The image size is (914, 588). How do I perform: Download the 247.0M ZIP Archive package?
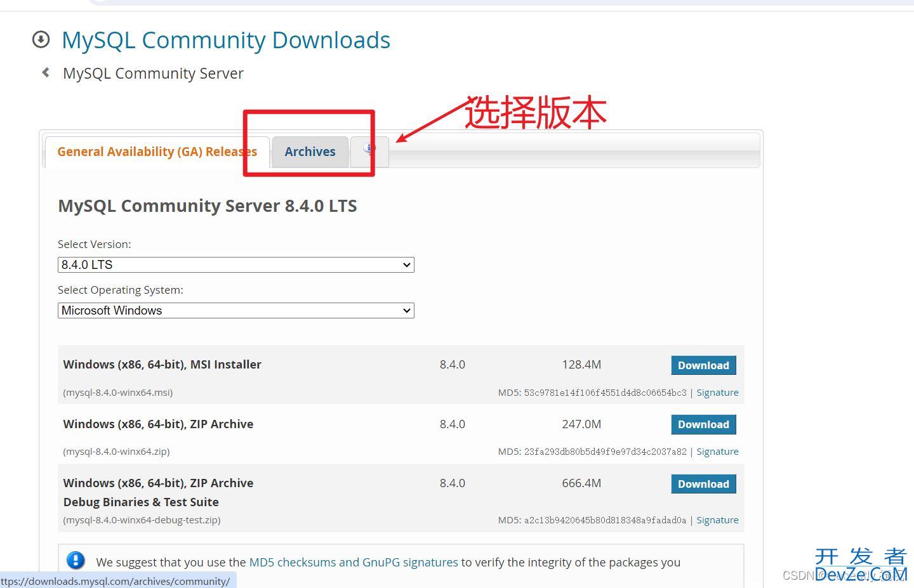pyautogui.click(x=703, y=424)
